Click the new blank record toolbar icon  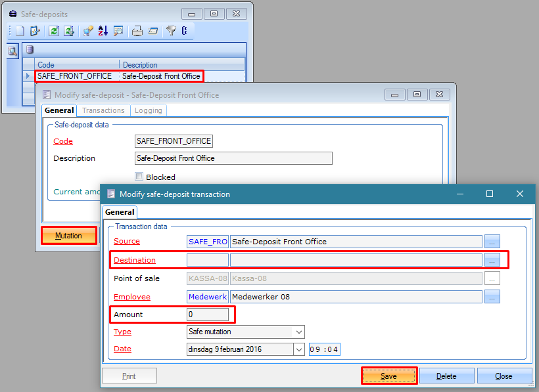click(x=20, y=31)
